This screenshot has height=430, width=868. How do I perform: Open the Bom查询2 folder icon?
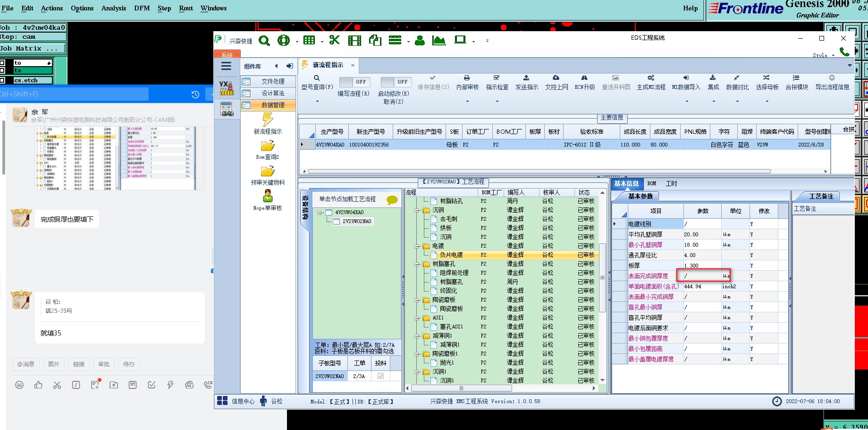tap(268, 146)
